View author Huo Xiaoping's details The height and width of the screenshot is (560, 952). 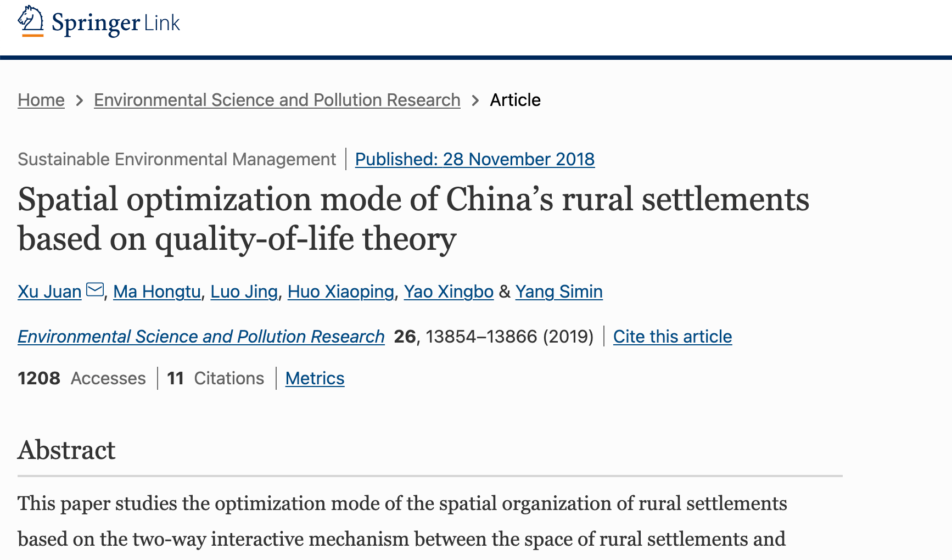pos(341,292)
